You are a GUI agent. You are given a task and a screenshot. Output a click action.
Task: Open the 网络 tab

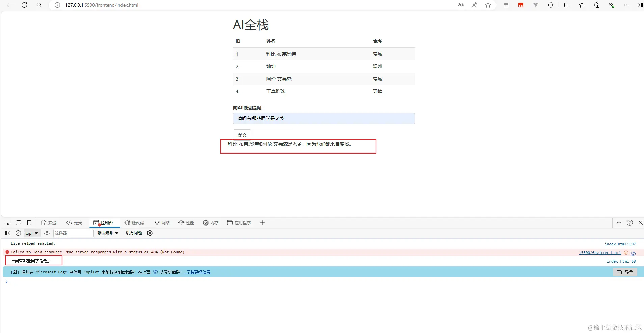pyautogui.click(x=162, y=223)
